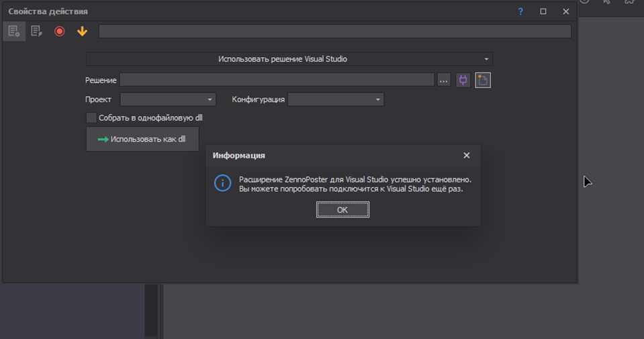Enable the 'Собрать в однофайловую dll' checkbox
The width and height of the screenshot is (644, 339).
[x=91, y=118]
